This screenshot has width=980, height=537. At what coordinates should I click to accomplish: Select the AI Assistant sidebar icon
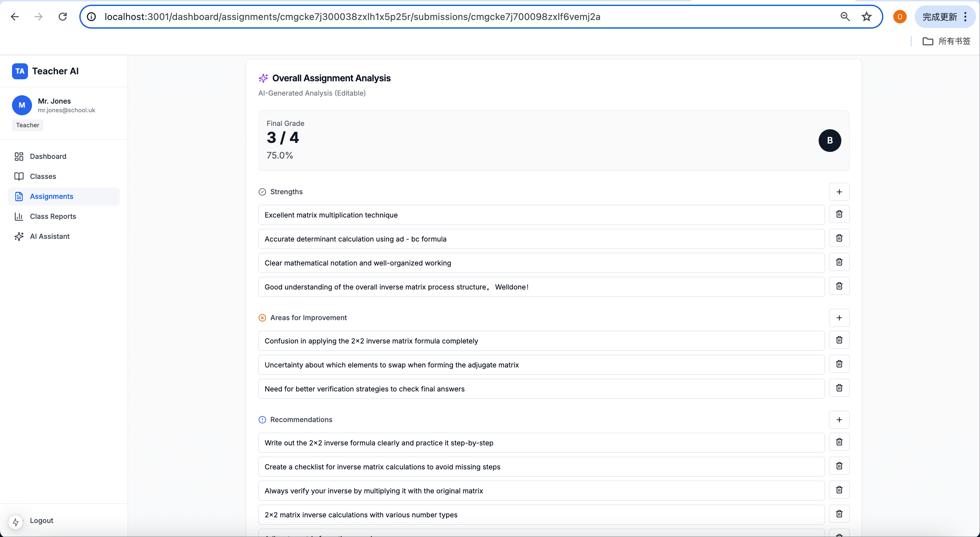[19, 236]
